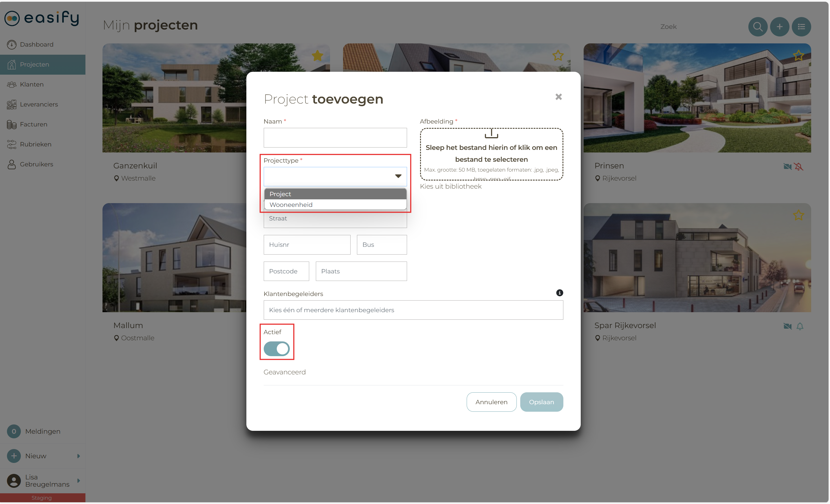Toggle favorite star on Spar Rijkevorsel card

coord(798,215)
